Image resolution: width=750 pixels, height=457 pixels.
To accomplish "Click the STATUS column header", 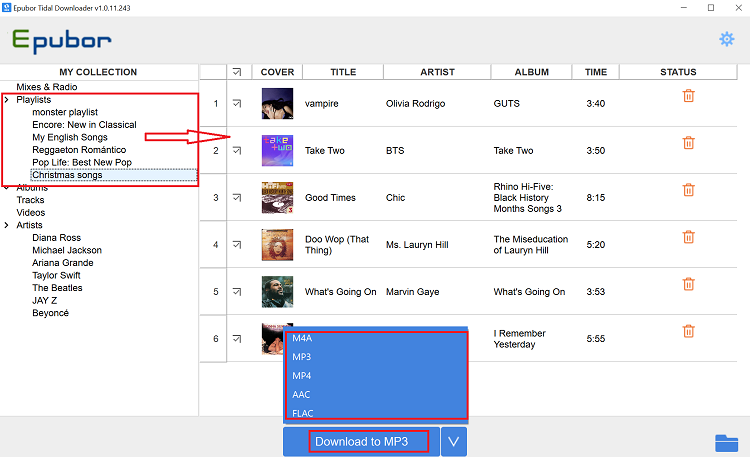I will coord(678,72).
